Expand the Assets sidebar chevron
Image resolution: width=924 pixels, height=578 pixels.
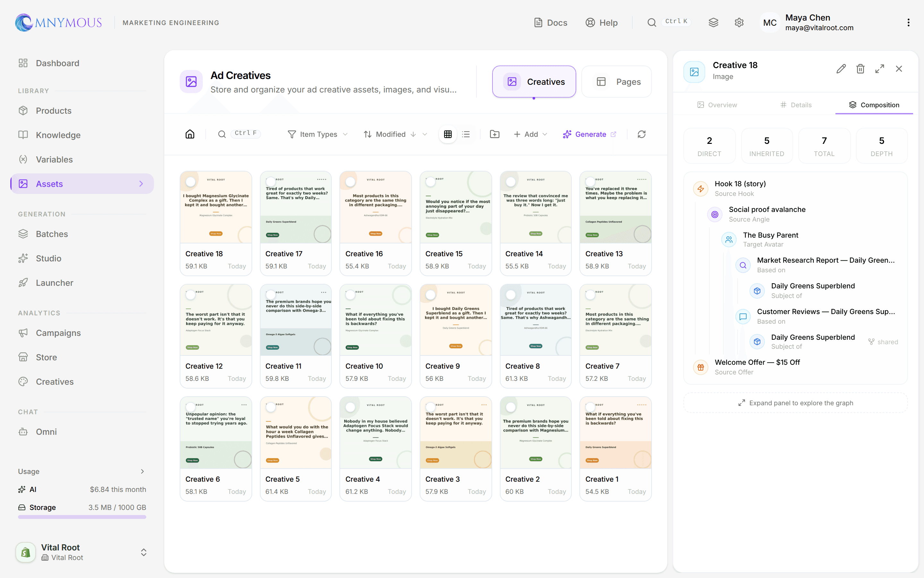141,184
